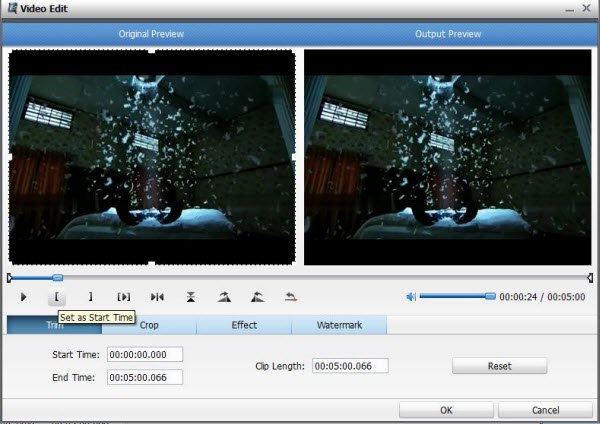600x424 pixels.
Task: Click the Clip Length field
Action: [350, 366]
